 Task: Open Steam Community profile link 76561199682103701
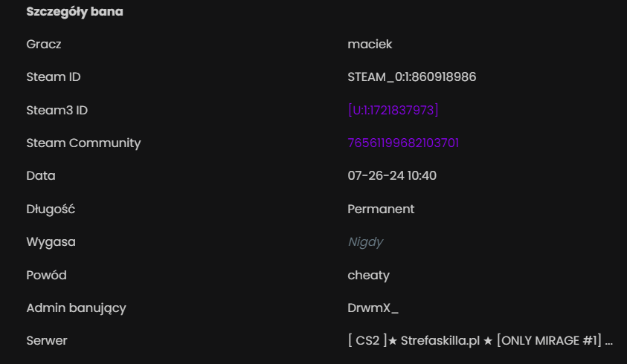[x=403, y=143]
